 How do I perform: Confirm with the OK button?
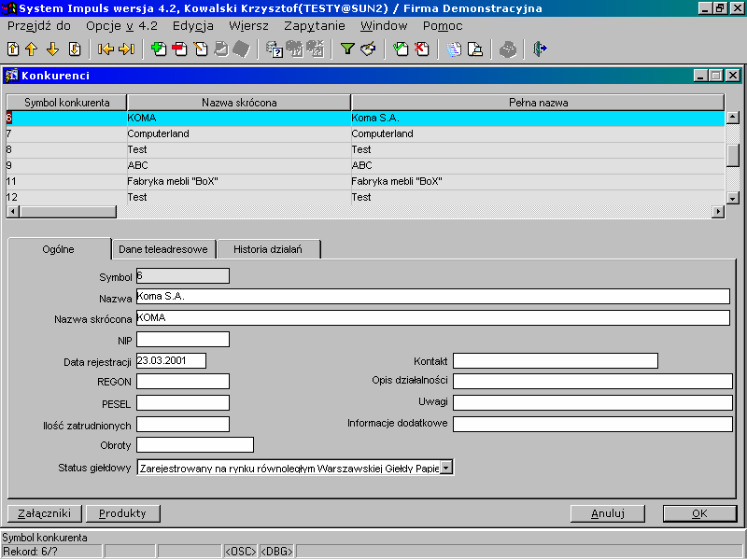pyautogui.click(x=699, y=513)
